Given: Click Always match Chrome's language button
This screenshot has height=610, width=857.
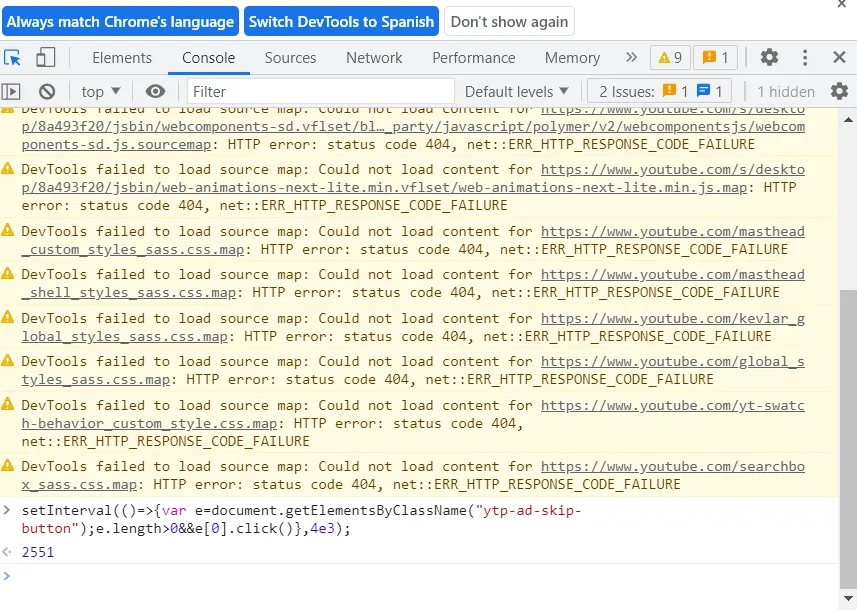Looking at the screenshot, I should click(120, 21).
